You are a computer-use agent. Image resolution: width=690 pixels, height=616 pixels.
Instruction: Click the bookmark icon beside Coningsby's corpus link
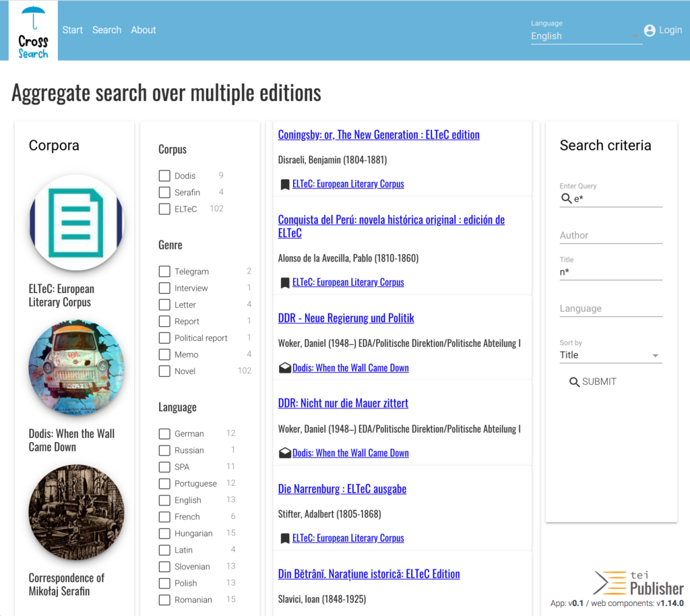tap(285, 184)
